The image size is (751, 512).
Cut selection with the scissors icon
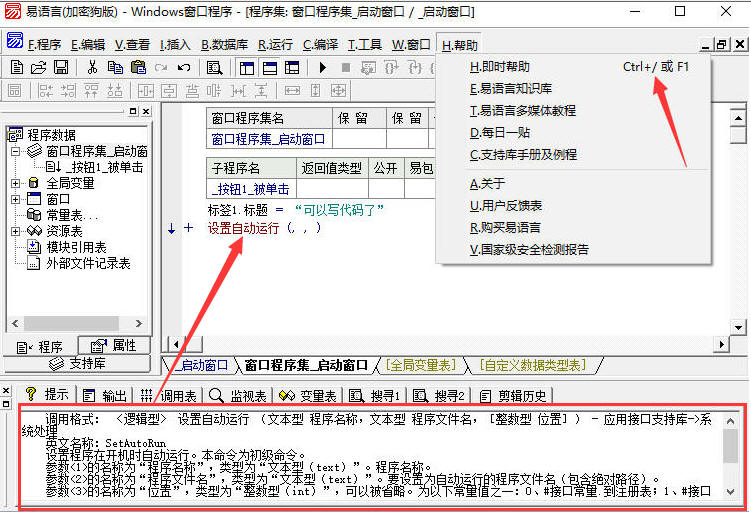92,68
